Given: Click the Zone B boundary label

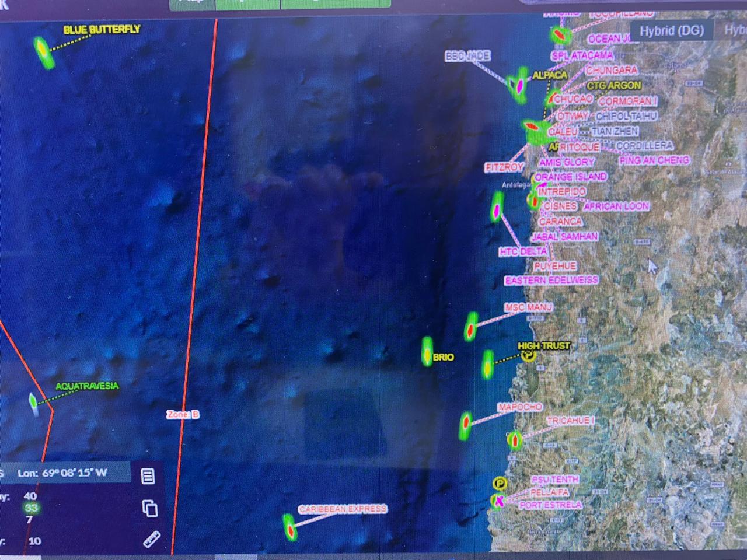Looking at the screenshot, I should (182, 414).
